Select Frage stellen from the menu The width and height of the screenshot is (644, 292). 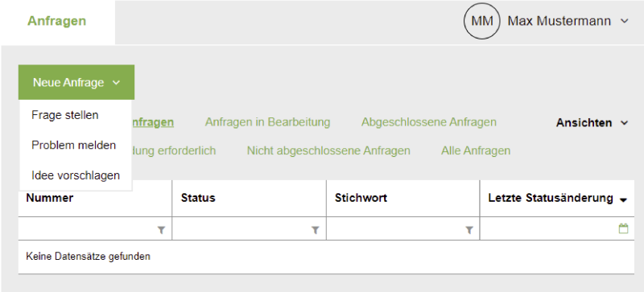pos(65,115)
